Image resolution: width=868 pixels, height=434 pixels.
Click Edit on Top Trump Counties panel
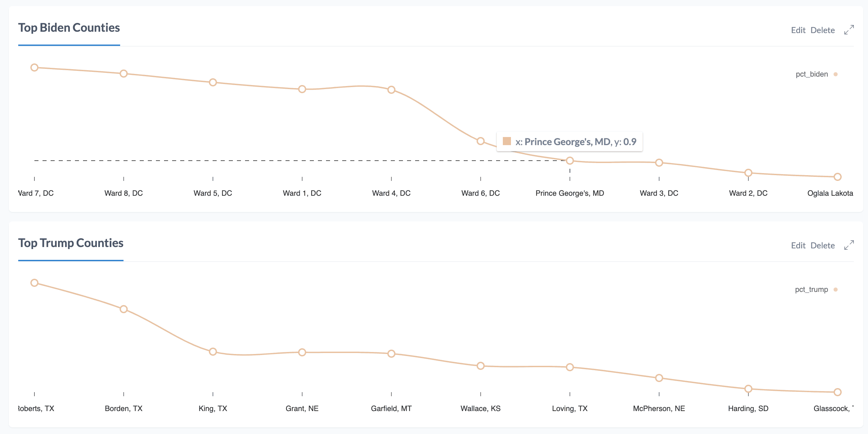(x=798, y=246)
